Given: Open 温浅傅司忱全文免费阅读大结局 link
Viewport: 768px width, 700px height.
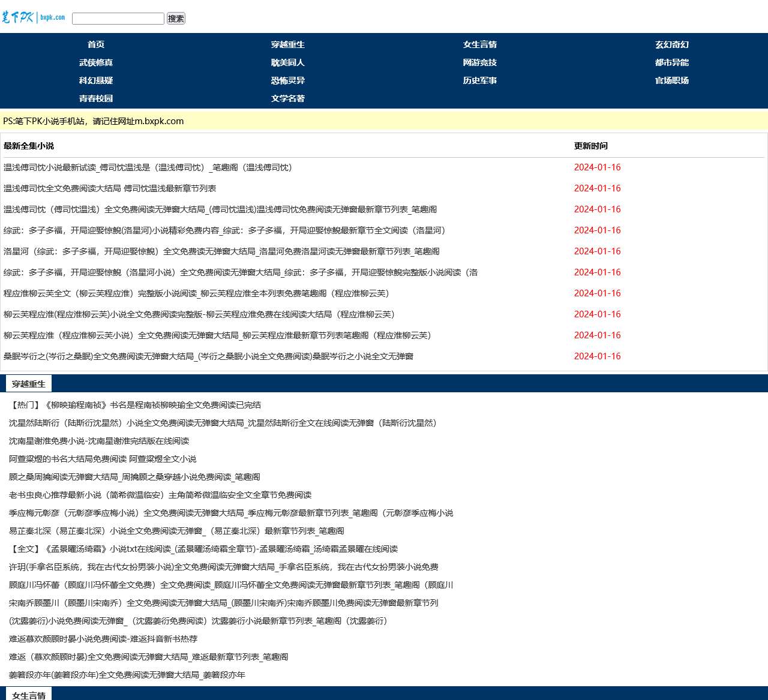Looking at the screenshot, I should [x=110, y=188].
